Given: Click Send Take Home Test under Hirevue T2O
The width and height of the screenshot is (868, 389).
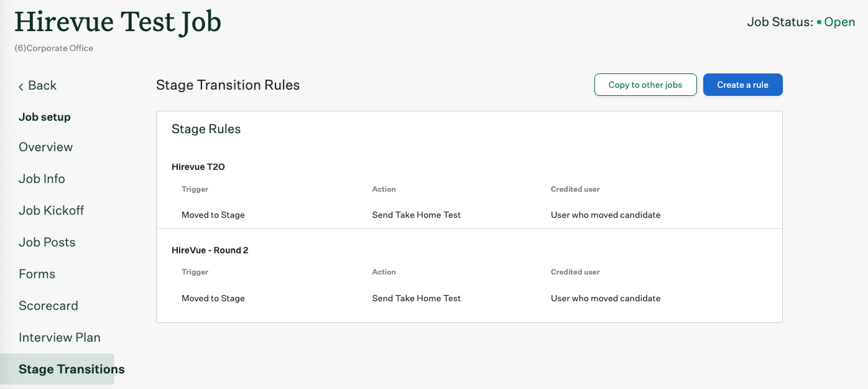Looking at the screenshot, I should [x=416, y=215].
